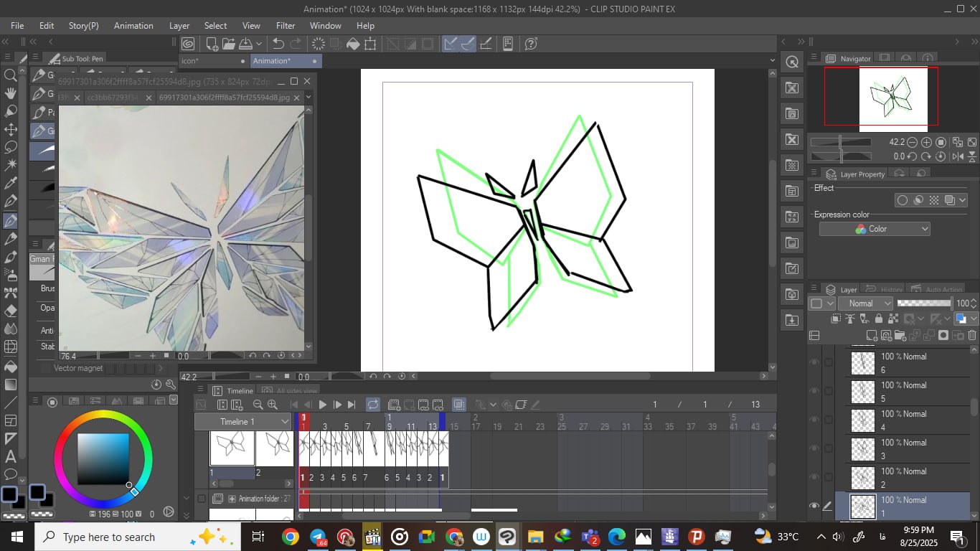The width and height of the screenshot is (980, 551).
Task: Toggle visibility of layer 1
Action: (x=814, y=506)
